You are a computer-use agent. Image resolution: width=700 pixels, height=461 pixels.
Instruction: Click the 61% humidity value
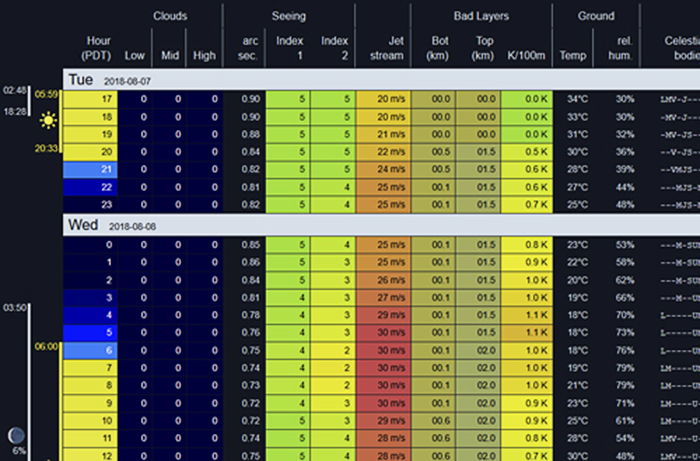point(625,421)
